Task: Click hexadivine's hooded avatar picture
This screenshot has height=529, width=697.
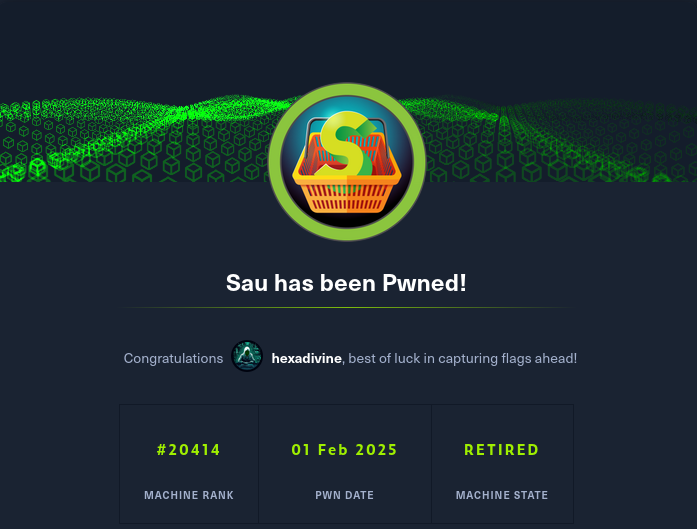Action: [x=247, y=356]
